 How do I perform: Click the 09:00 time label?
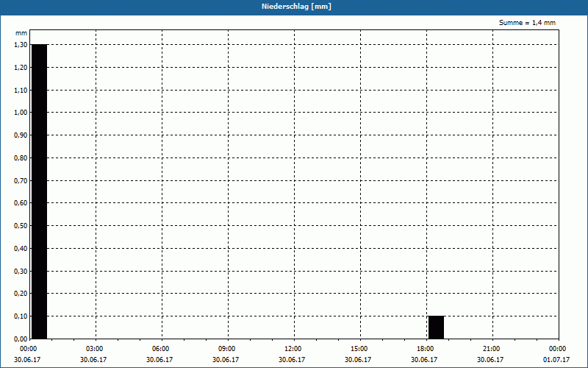[226, 349]
